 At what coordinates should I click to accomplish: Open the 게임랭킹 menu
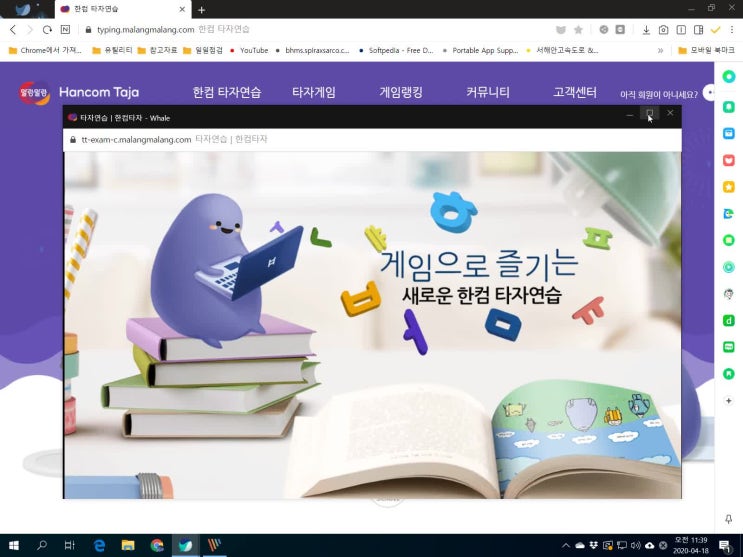401,92
